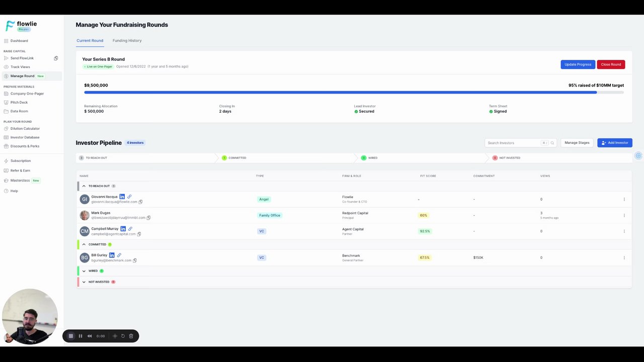Open recording effects grid icon
Screen dimensions: 644x362
coord(115,336)
